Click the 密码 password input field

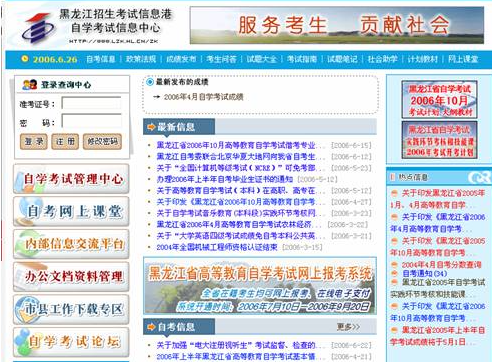[x=92, y=121]
